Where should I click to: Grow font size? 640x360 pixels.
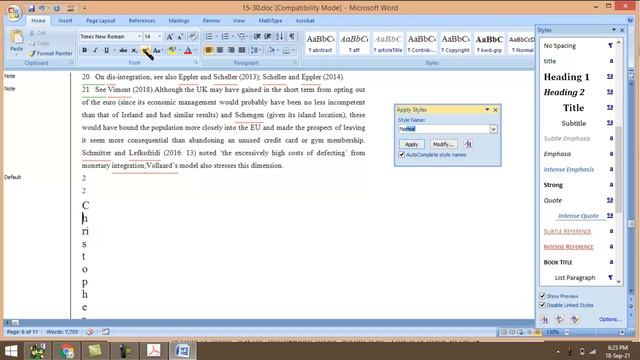pyautogui.click(x=170, y=37)
